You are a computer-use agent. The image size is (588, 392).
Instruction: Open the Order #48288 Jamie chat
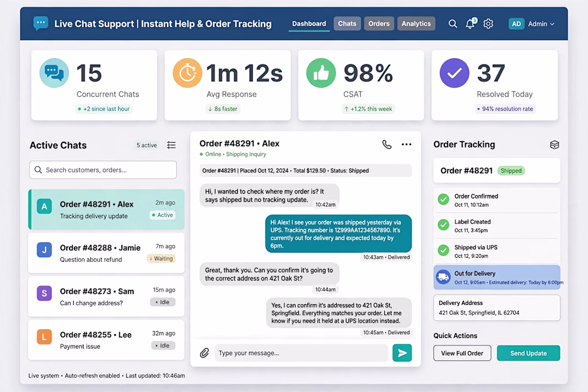(x=106, y=253)
